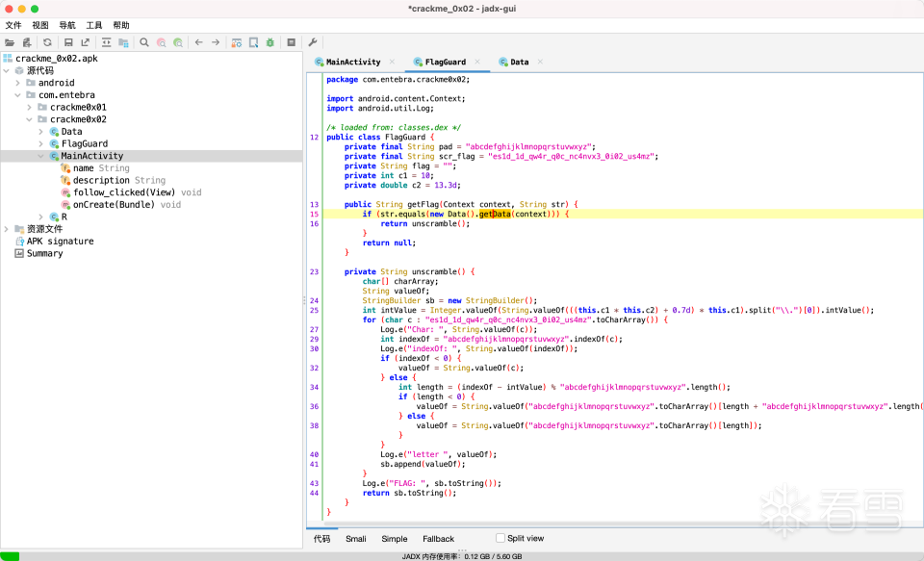Click 'unscramble()' in the return statement
This screenshot has width=924, height=561.
pyautogui.click(x=439, y=224)
